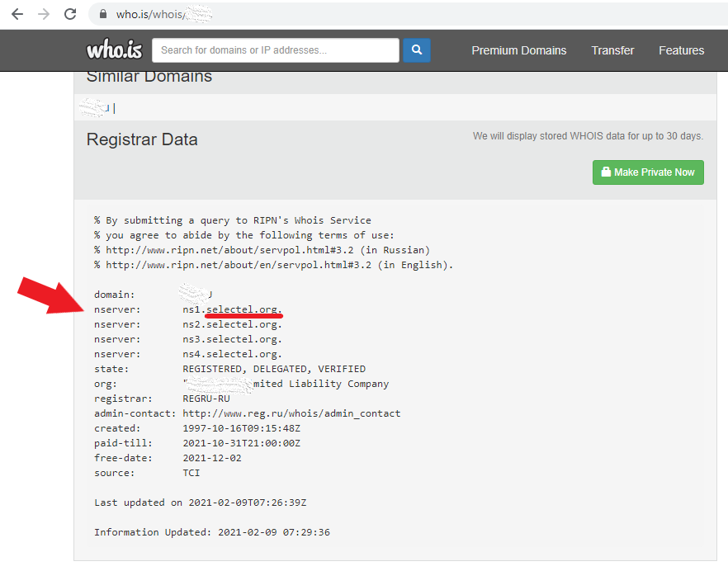Image resolution: width=728 pixels, height=571 pixels.
Task: Focus the domain or IP search field
Action: (276, 50)
